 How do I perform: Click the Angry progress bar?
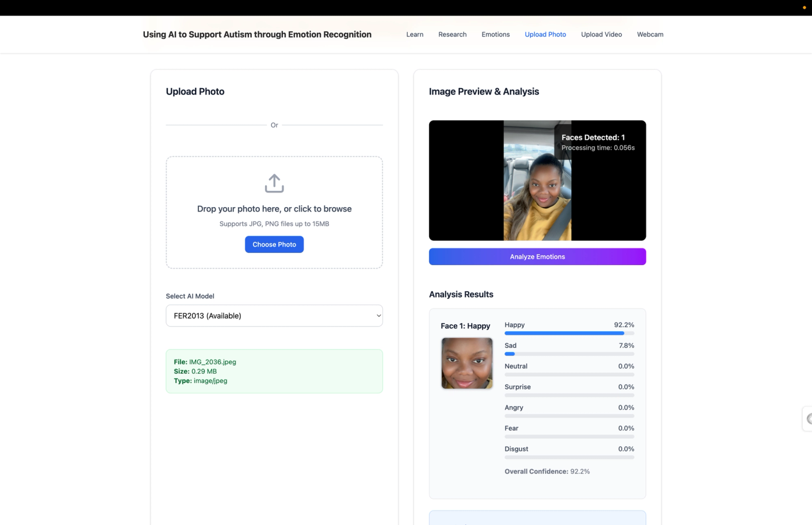click(x=570, y=416)
